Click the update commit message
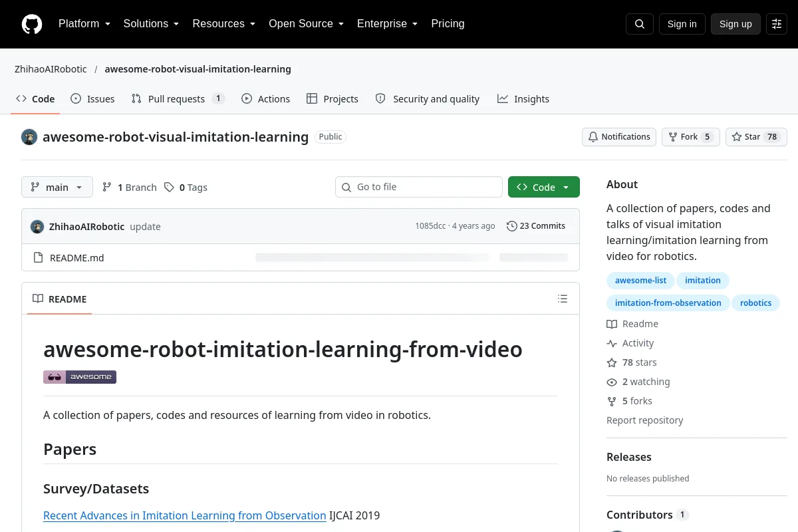The height and width of the screenshot is (532, 798). pos(145,226)
